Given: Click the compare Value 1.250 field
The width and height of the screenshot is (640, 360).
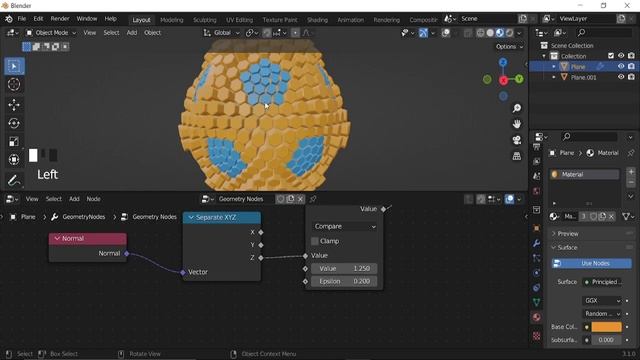Looking at the screenshot, I should [344, 269].
